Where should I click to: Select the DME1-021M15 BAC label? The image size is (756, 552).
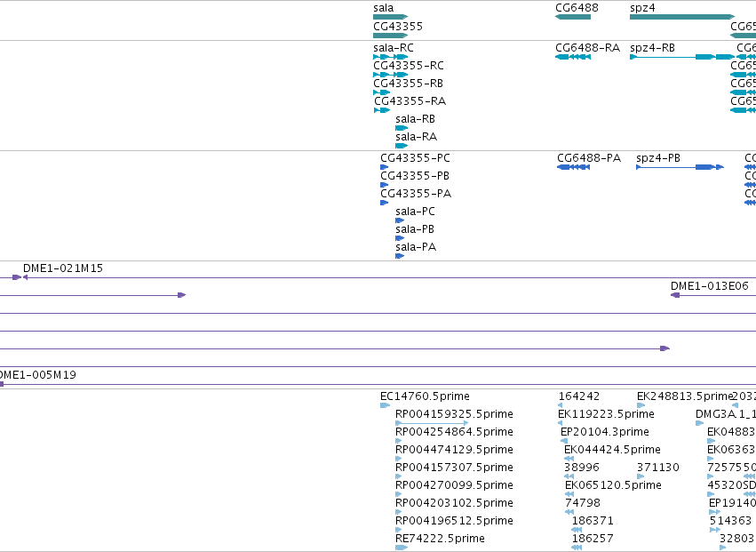(x=63, y=268)
